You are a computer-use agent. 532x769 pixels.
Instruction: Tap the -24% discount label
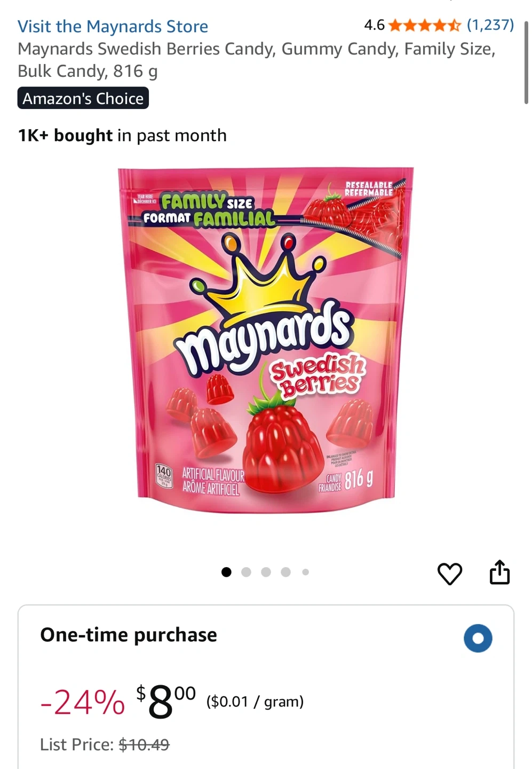click(x=82, y=702)
